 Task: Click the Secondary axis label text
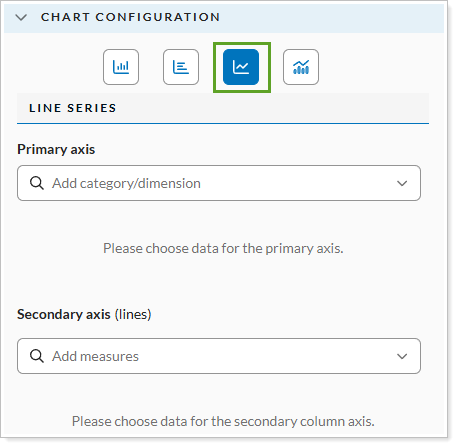click(64, 314)
